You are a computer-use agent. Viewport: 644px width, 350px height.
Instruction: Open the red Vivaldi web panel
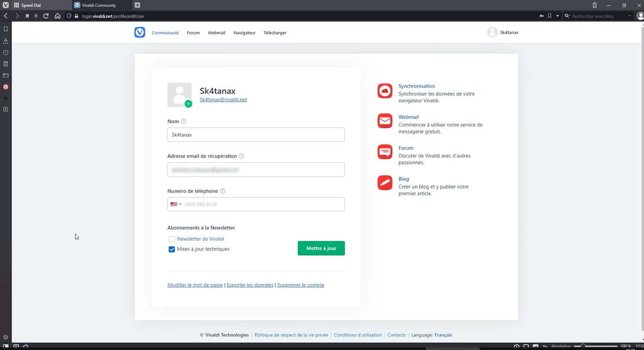coord(5,86)
